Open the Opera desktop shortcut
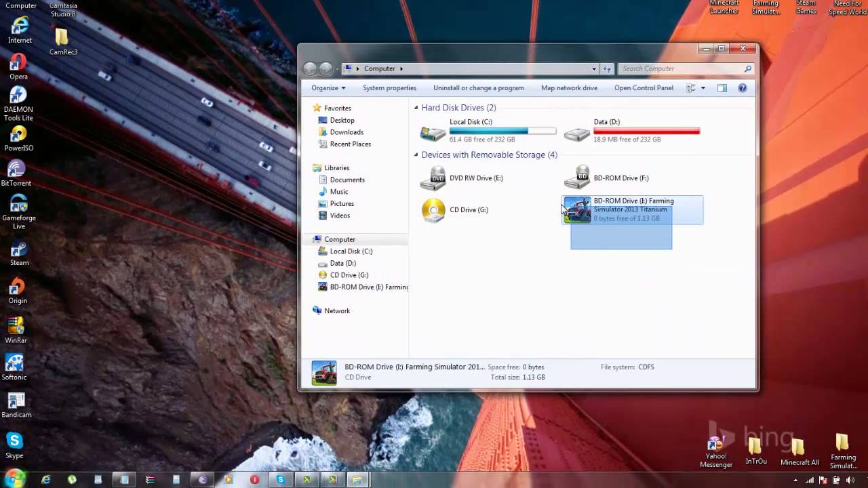Screen dimensions: 868x488 (x=18, y=66)
